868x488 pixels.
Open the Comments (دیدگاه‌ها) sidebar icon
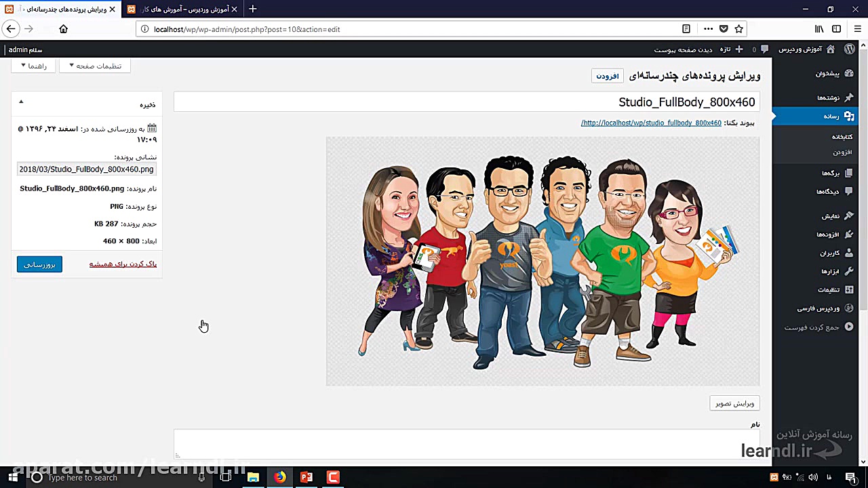pyautogui.click(x=849, y=192)
